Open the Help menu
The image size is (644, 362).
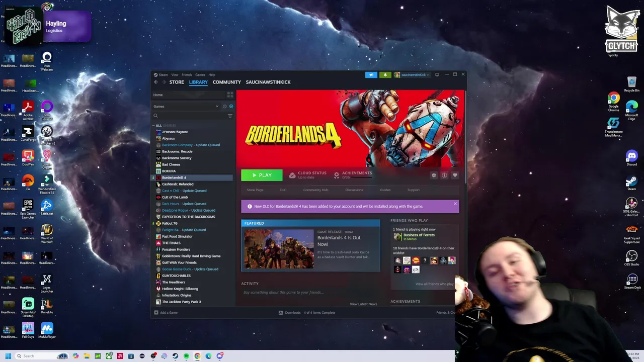(212, 75)
